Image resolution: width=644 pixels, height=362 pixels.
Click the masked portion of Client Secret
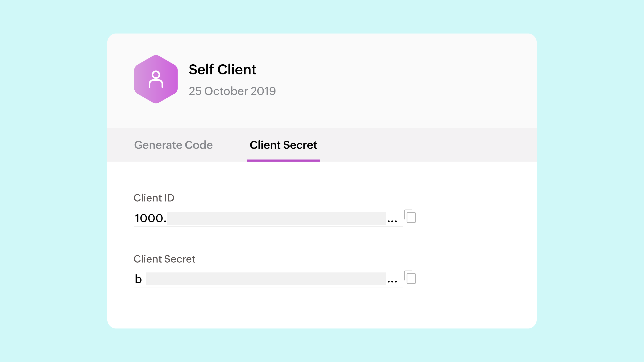(265, 279)
